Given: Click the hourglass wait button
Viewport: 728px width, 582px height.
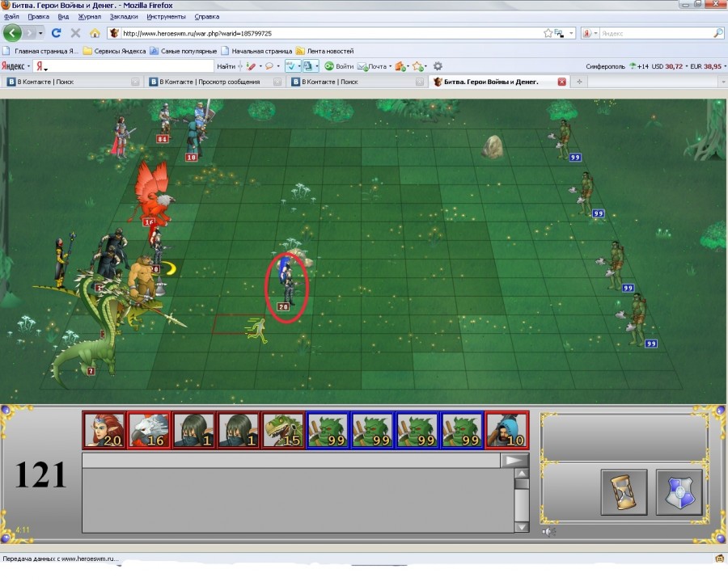Looking at the screenshot, I should pyautogui.click(x=624, y=492).
